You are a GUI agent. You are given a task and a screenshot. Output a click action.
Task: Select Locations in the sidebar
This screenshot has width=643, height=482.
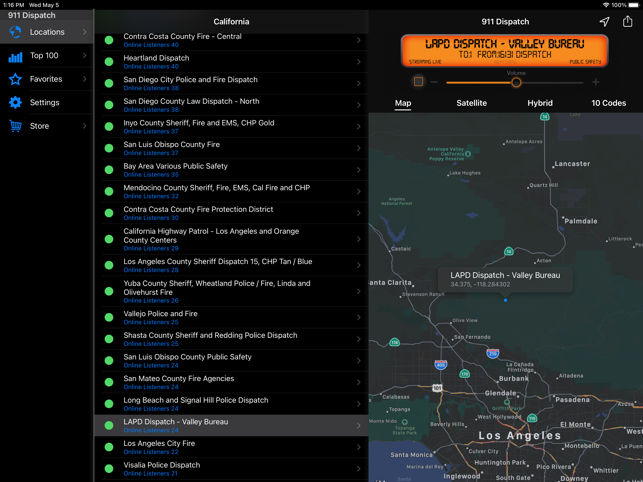tap(47, 32)
